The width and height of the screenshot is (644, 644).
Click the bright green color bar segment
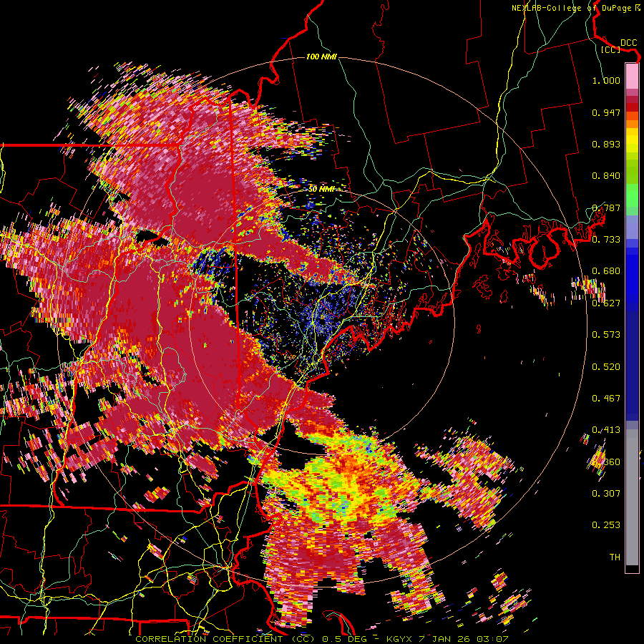coord(632,195)
